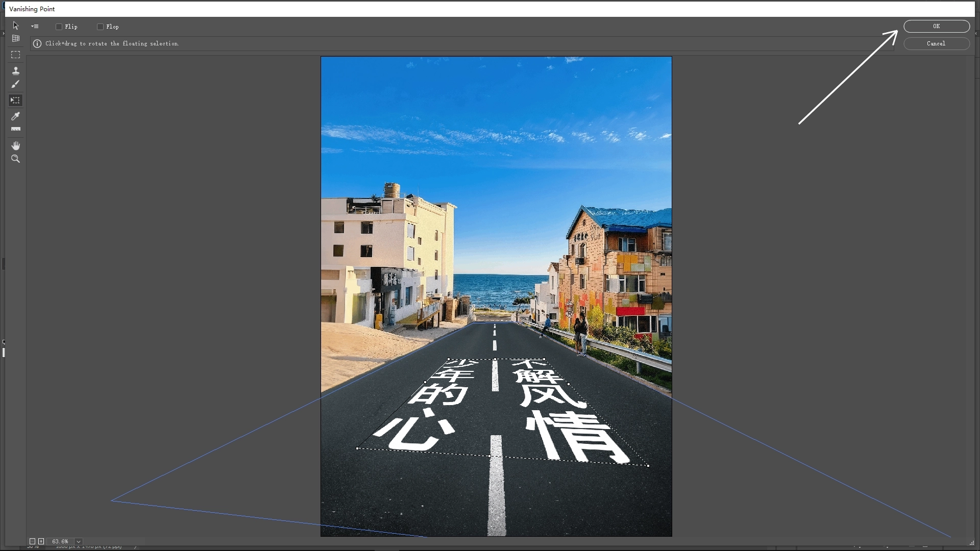This screenshot has height=551, width=980.
Task: Select the Zoom tool
Action: pyautogui.click(x=15, y=159)
